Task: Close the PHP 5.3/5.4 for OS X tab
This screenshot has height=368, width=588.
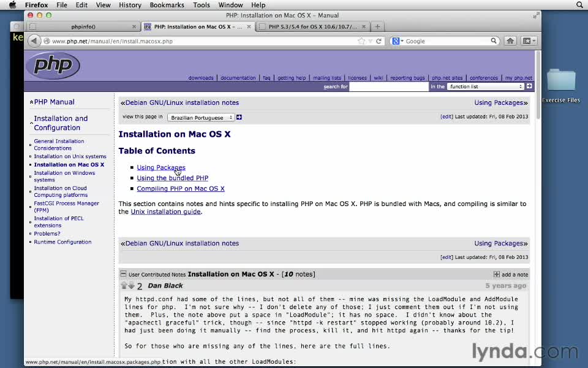Action: click(364, 26)
